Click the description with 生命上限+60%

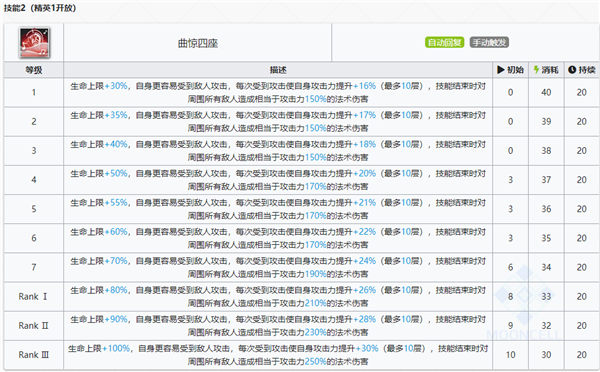point(278,238)
